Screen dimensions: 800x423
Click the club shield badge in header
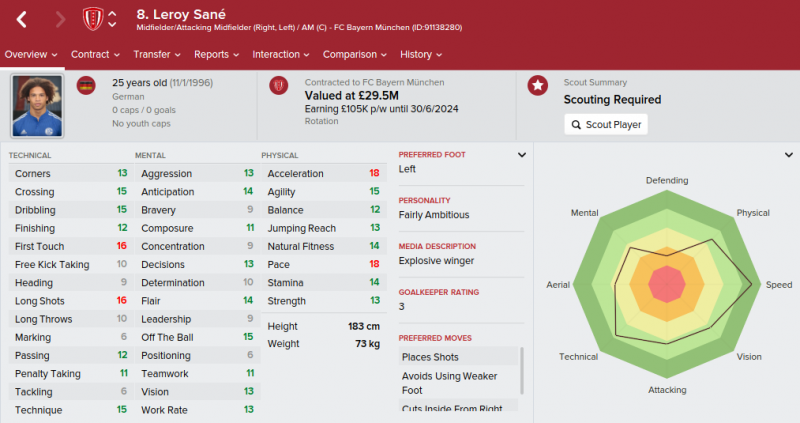(93, 19)
